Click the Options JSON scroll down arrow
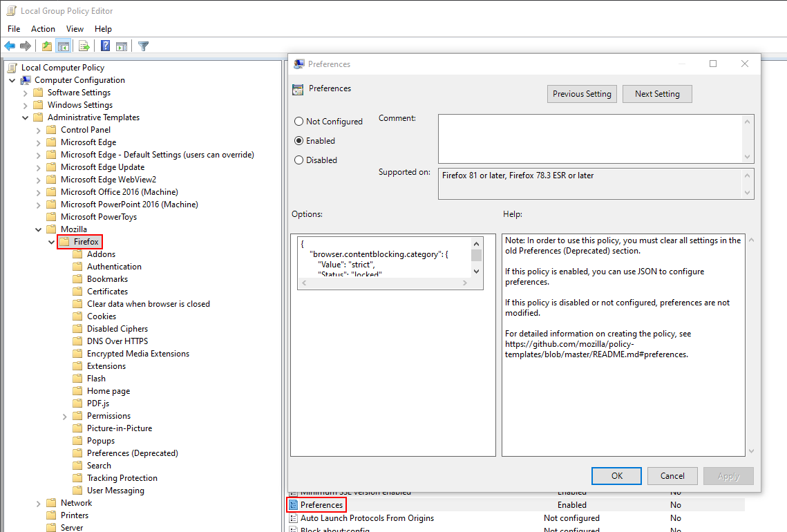The width and height of the screenshot is (787, 532). pyautogui.click(x=476, y=272)
